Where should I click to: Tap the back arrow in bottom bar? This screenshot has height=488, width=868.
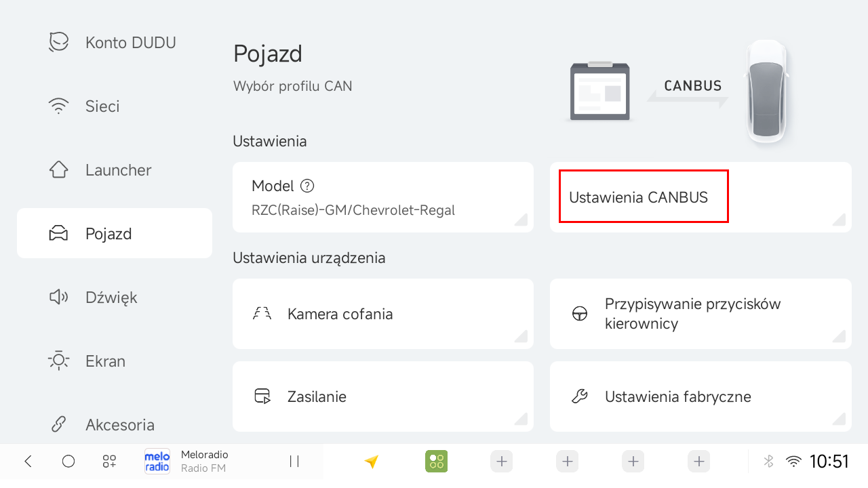click(28, 462)
